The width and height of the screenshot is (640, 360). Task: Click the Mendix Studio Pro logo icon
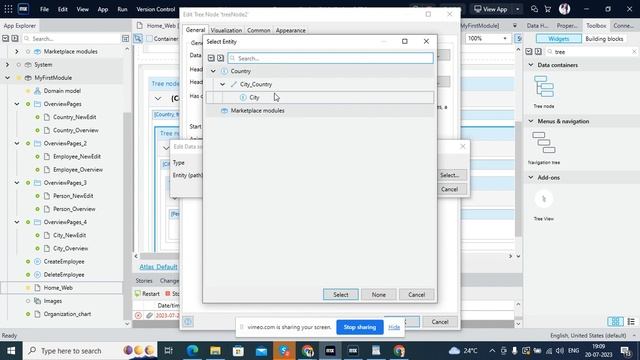(x=23, y=9)
